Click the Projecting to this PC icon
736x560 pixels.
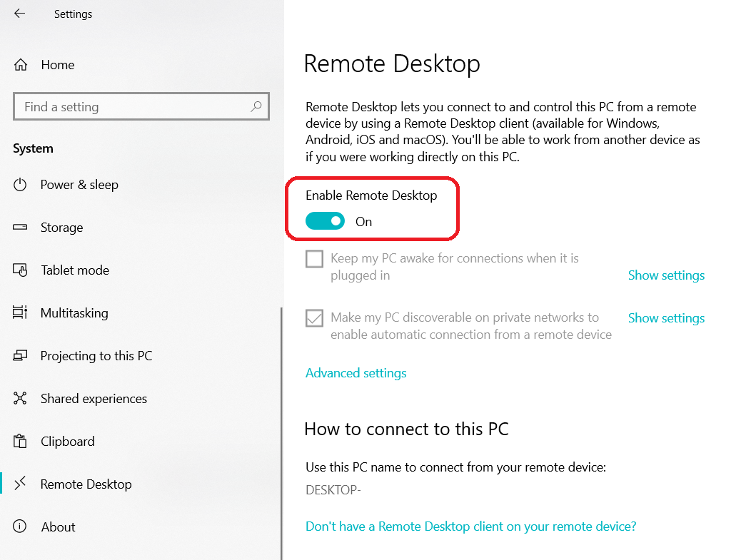click(x=20, y=355)
